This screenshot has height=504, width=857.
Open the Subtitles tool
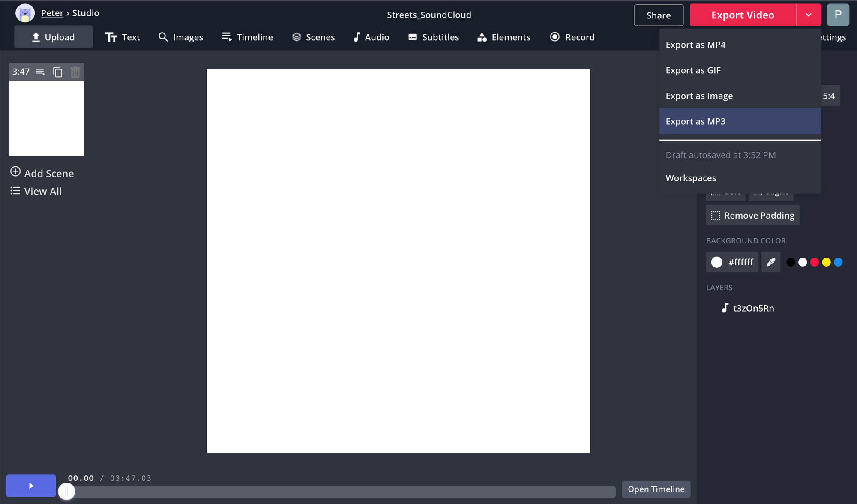[x=434, y=37]
